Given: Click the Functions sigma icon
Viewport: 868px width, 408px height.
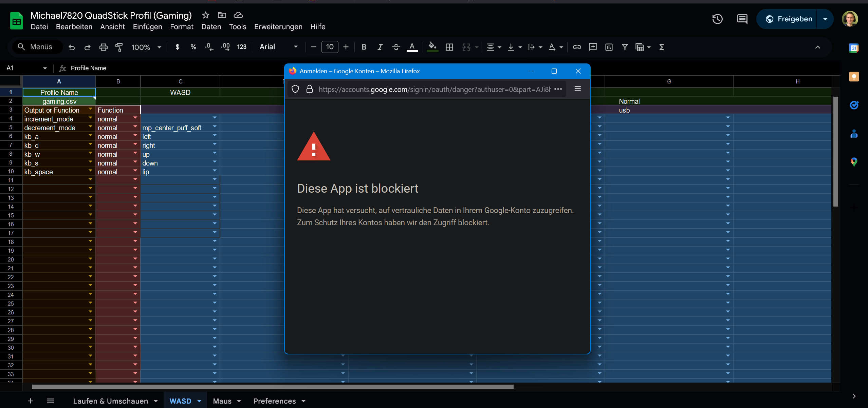Looking at the screenshot, I should tap(661, 47).
